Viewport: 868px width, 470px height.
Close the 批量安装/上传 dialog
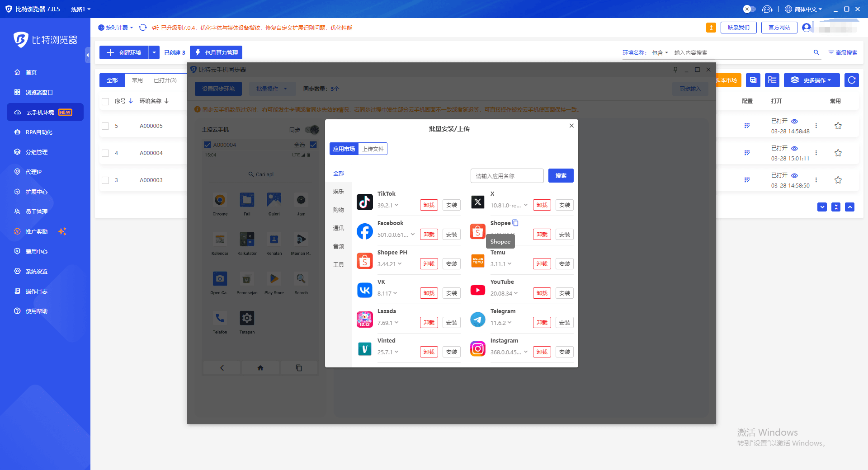(x=571, y=126)
